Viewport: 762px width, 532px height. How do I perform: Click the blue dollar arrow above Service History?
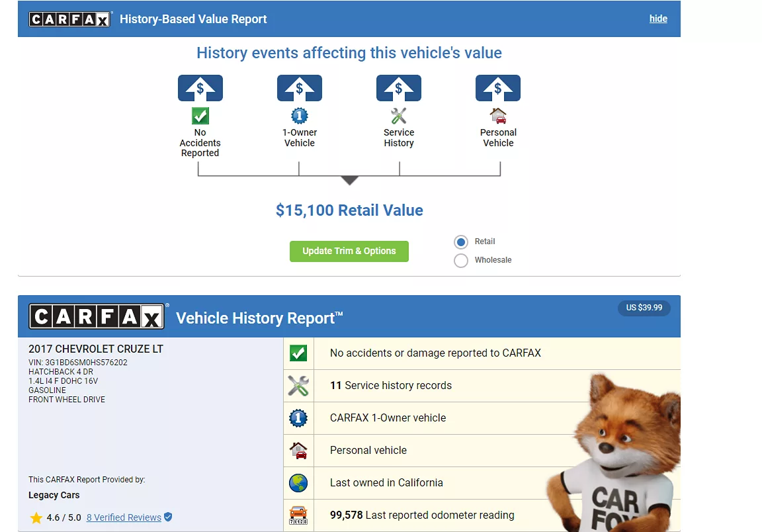point(398,88)
